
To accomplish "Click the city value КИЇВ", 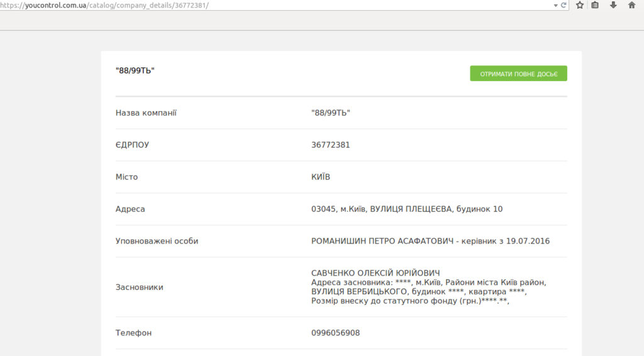I will tap(321, 177).
